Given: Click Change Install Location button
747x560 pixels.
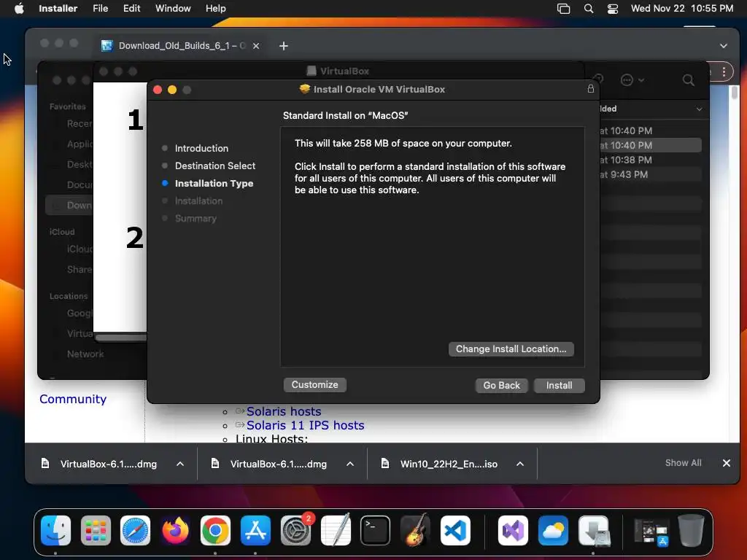Looking at the screenshot, I should coord(511,349).
